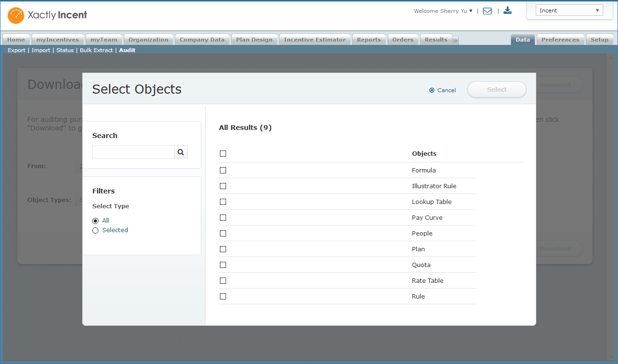Expand the hidden tabs overflow arrow
This screenshot has height=364, width=618.
tap(455, 41)
